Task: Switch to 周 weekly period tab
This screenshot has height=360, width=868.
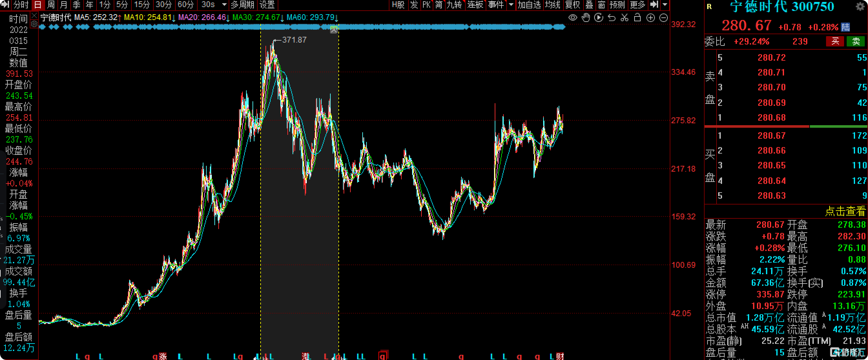Action: coord(51,5)
